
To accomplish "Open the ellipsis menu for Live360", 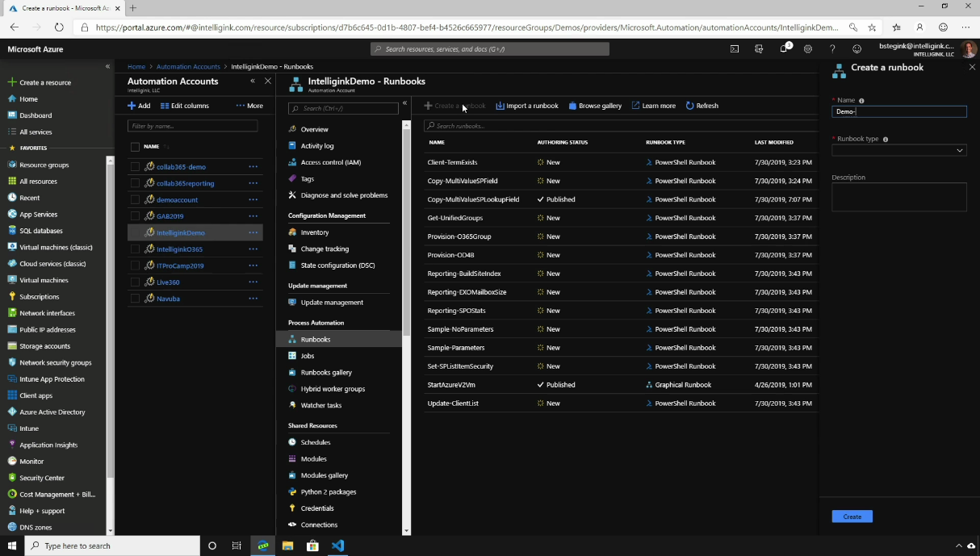I will pyautogui.click(x=253, y=282).
